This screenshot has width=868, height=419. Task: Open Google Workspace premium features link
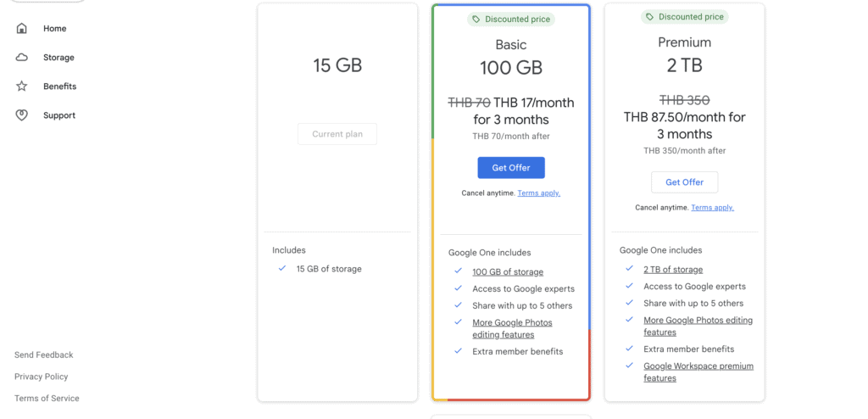point(698,372)
